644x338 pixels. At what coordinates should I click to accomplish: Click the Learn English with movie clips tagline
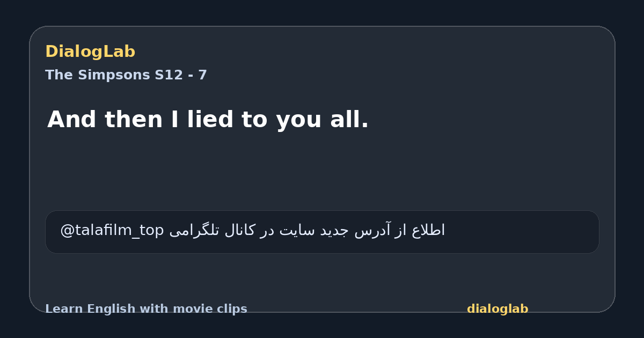pos(146,309)
